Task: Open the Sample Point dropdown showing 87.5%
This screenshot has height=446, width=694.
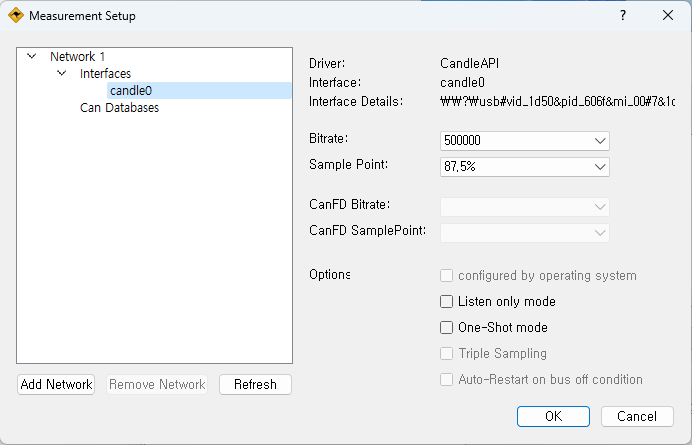Action: click(524, 167)
